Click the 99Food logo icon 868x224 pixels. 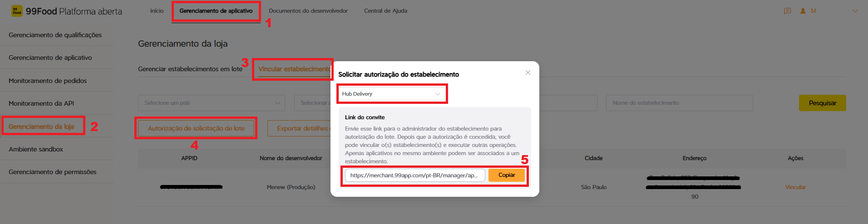click(17, 11)
